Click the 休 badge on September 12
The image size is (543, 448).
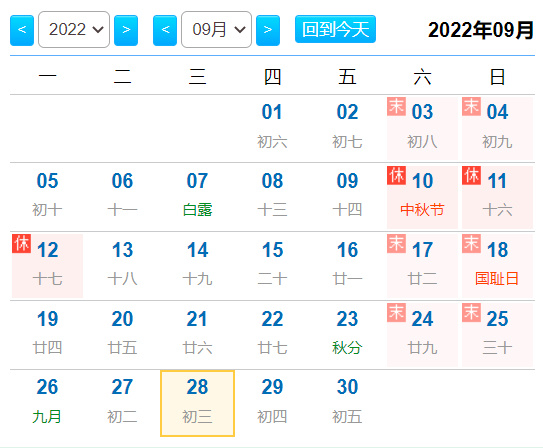[x=21, y=243]
